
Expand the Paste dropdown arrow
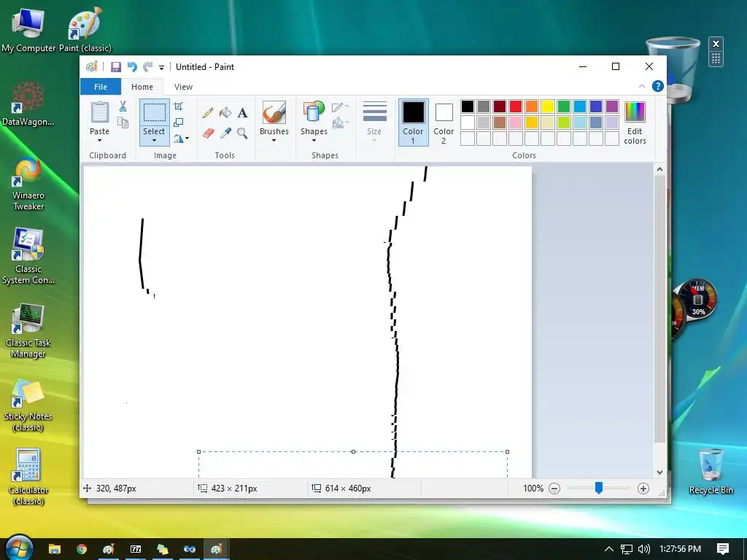coord(99,141)
